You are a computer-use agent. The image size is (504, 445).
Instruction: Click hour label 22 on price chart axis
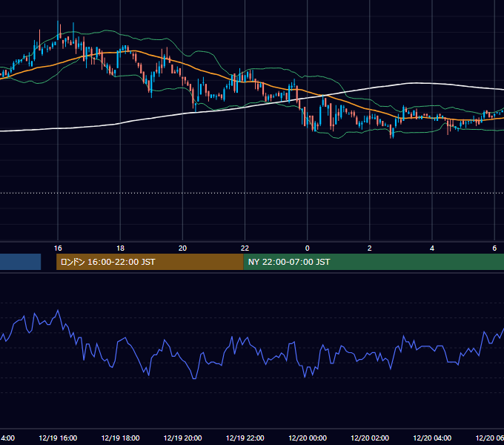[x=245, y=248]
